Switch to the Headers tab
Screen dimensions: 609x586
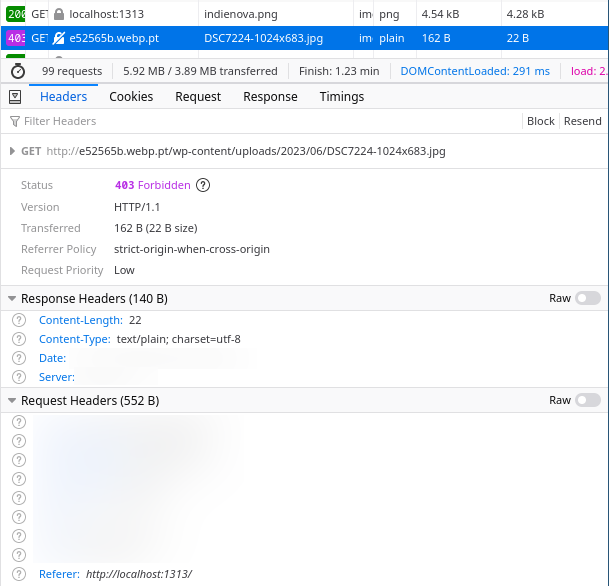tap(63, 97)
